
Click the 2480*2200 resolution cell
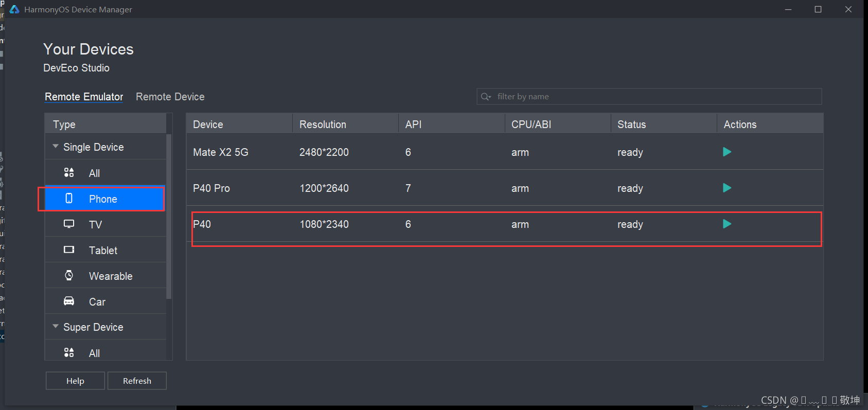point(324,152)
